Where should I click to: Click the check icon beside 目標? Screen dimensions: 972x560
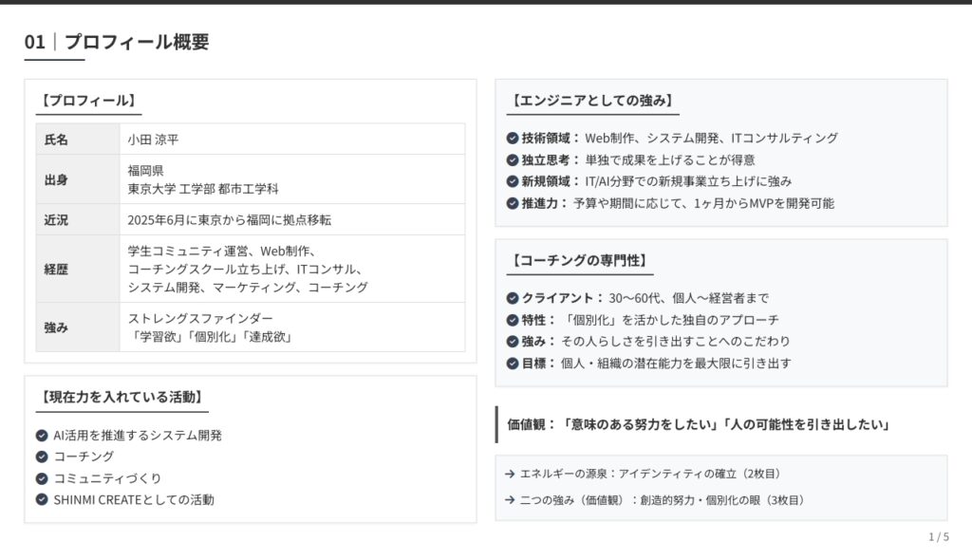point(513,363)
